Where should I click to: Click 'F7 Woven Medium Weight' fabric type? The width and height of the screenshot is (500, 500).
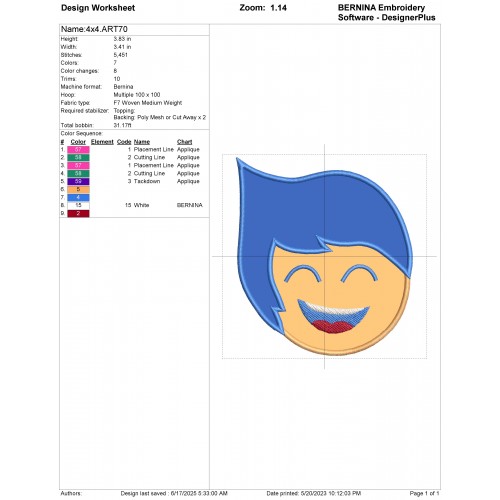pyautogui.click(x=148, y=103)
